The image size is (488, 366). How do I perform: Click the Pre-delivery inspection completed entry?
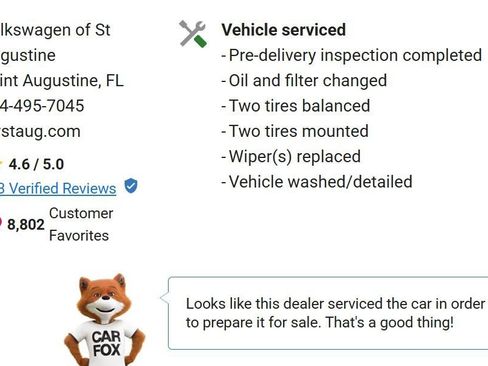tap(352, 55)
